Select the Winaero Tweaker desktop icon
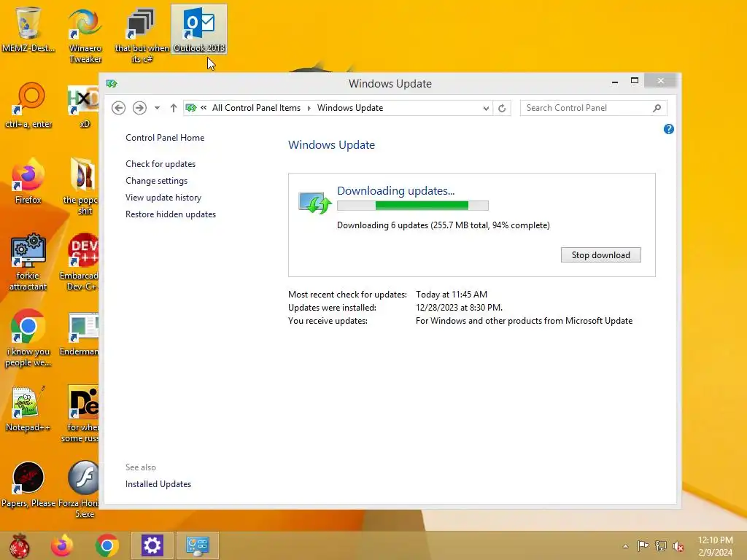This screenshot has height=560, width=747. click(x=85, y=35)
